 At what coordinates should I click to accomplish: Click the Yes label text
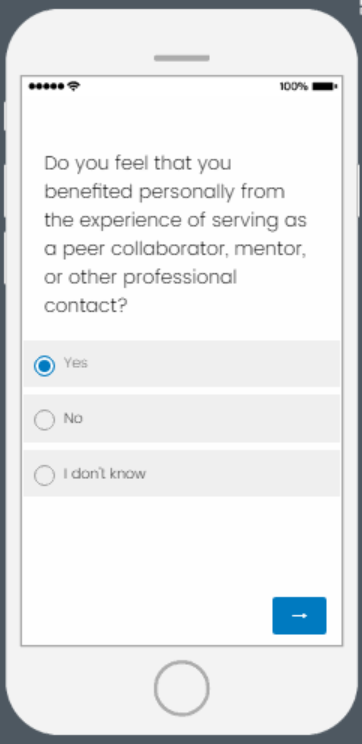pyautogui.click(x=76, y=363)
